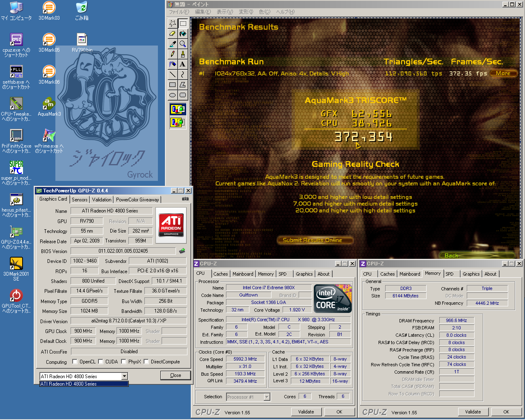Choose the Fill With Color bucket tool
Viewport: 525px width, 420px height.
[x=183, y=34]
